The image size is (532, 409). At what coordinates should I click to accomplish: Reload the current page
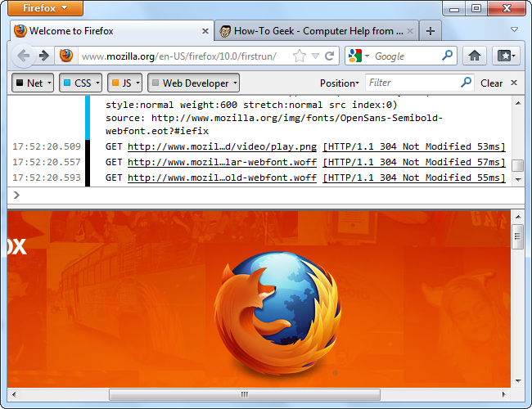[x=330, y=56]
